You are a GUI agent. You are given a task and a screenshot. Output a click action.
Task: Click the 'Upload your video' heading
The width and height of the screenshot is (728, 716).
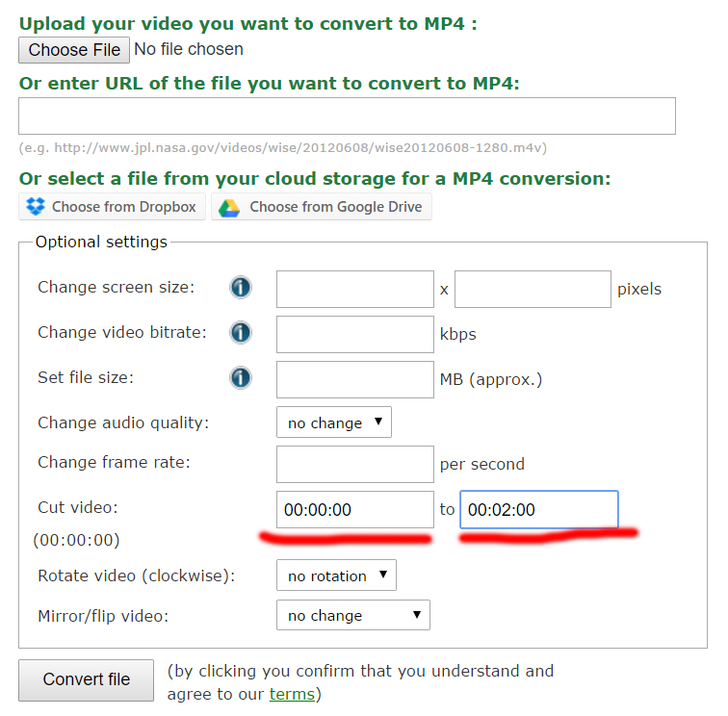(247, 24)
